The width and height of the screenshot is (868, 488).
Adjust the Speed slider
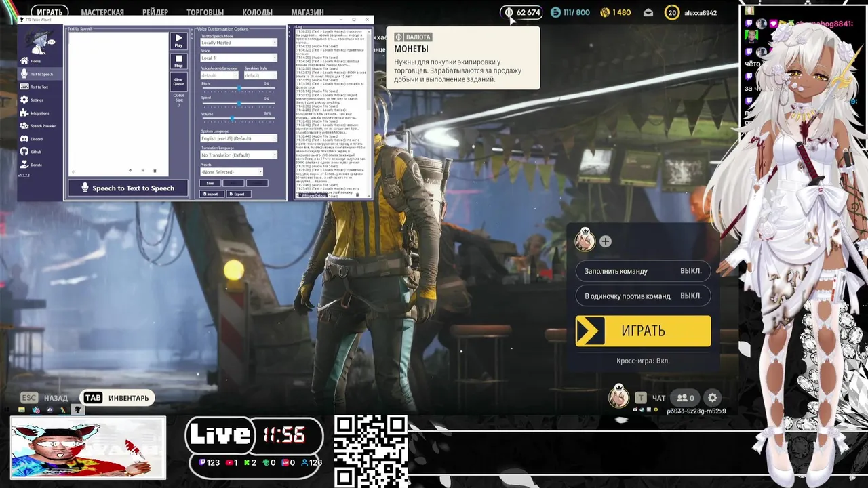[239, 104]
